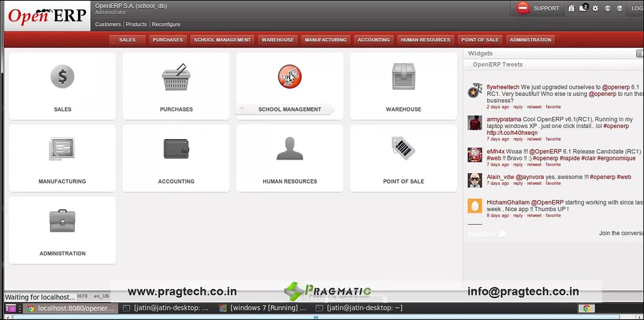Open eMh4x's avatar in tweets
Viewport: 644px width, 320px height.
(x=475, y=155)
